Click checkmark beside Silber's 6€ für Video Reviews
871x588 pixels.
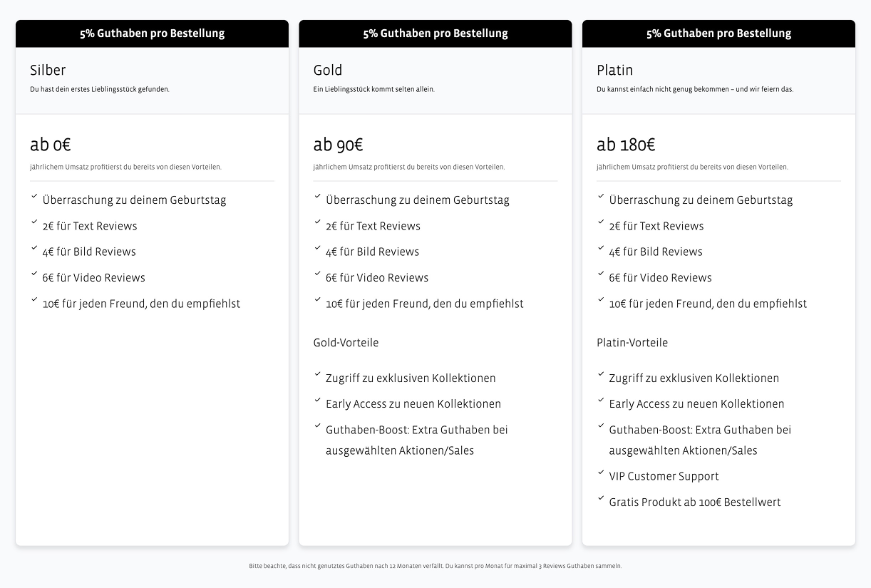point(33,274)
